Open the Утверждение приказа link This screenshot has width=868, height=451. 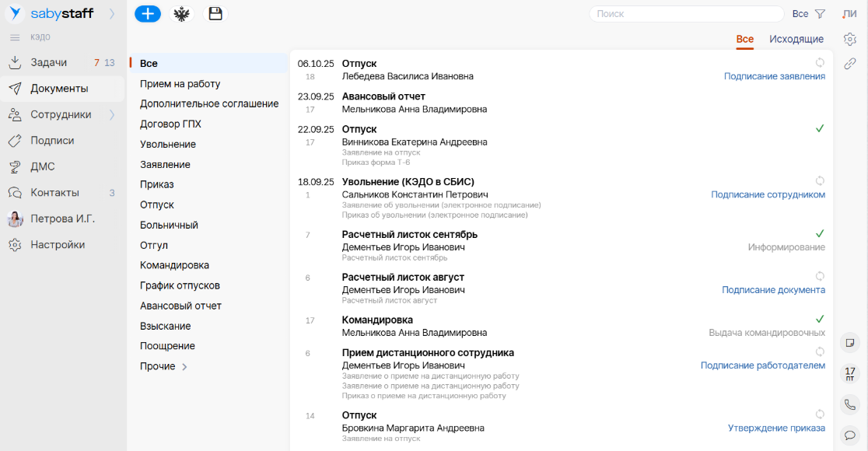(776, 428)
